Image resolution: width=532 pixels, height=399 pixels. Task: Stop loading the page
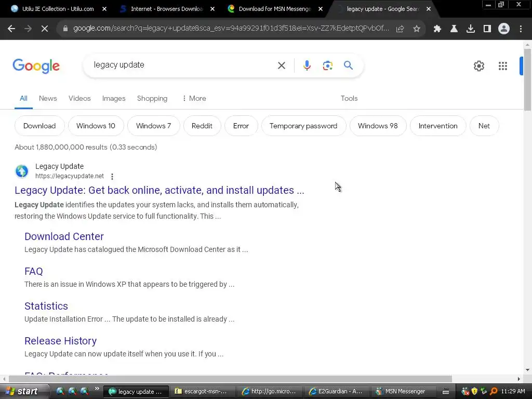pos(45,29)
